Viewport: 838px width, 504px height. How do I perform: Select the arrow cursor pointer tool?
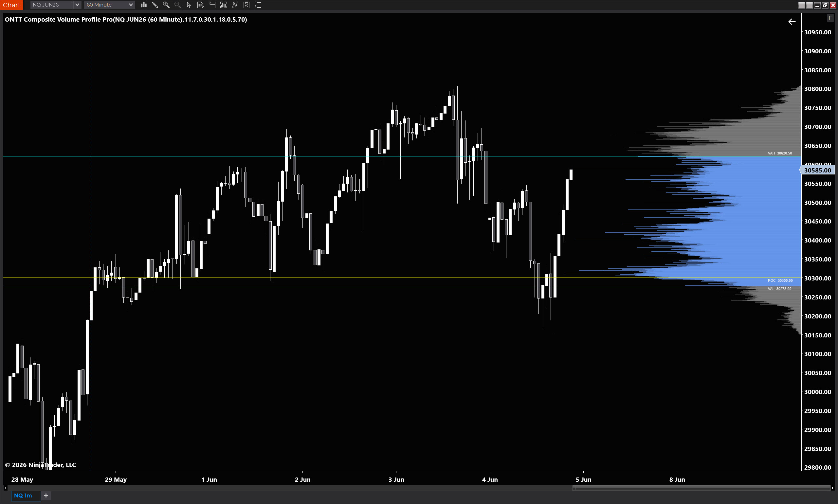[x=189, y=5]
